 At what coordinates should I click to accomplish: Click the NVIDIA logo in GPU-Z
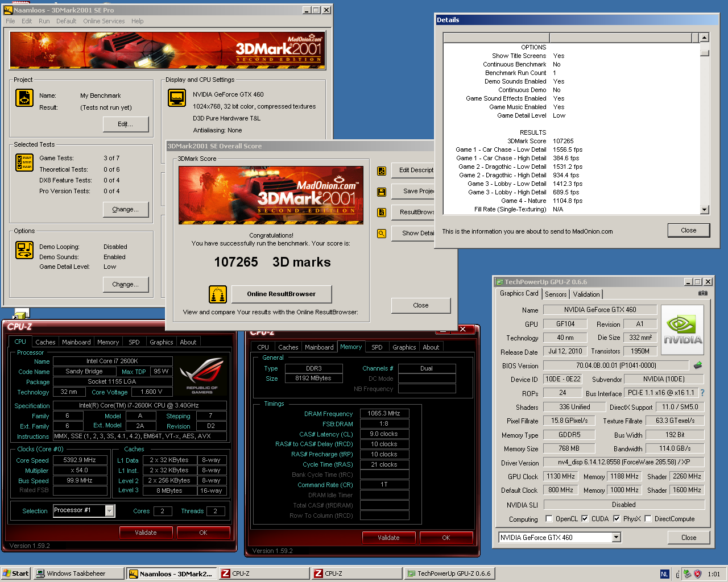click(x=682, y=330)
